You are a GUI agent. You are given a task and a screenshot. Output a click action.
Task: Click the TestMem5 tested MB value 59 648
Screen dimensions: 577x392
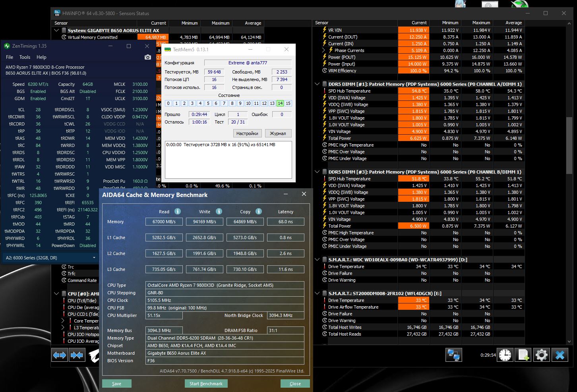click(214, 72)
